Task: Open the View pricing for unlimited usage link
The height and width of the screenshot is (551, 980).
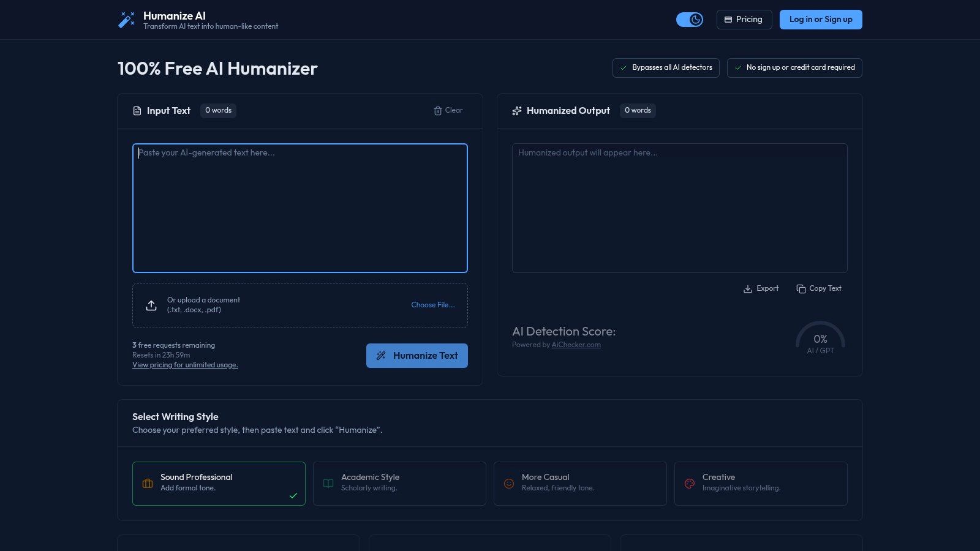Action: click(185, 364)
